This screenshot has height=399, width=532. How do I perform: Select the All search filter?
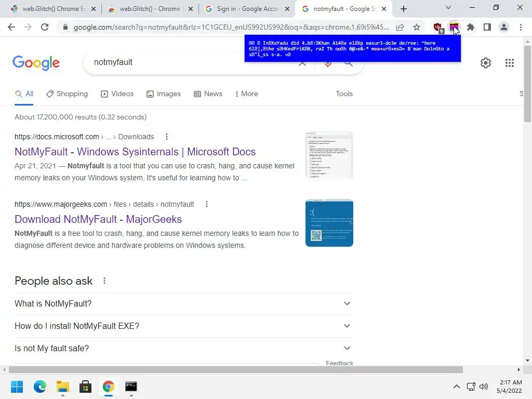[24, 94]
